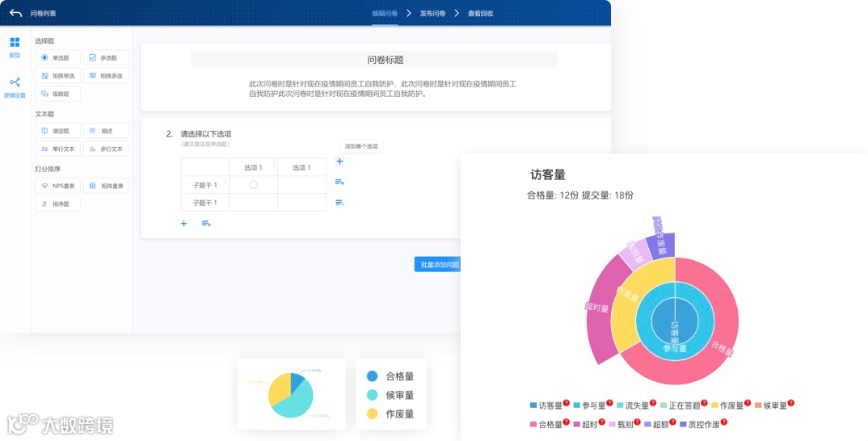Click the yellow 作废量 dot in pie legend card
Screen dimensions: 868x441
pyautogui.click(x=372, y=414)
